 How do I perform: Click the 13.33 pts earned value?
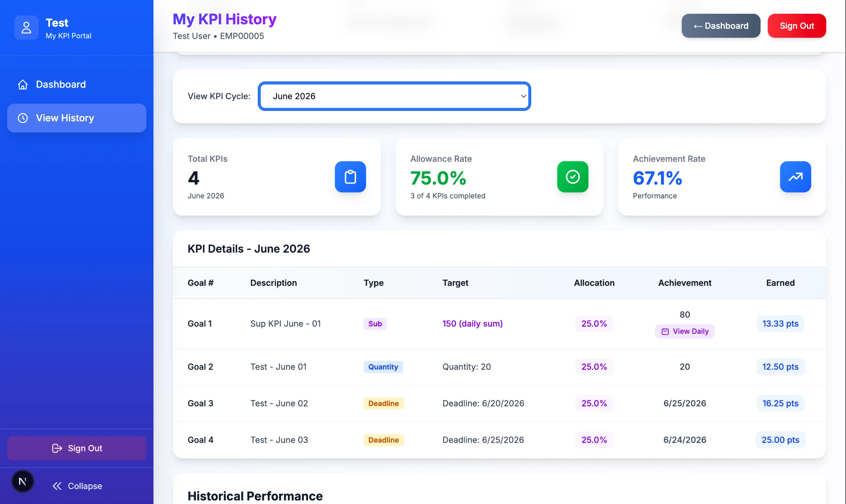(780, 324)
